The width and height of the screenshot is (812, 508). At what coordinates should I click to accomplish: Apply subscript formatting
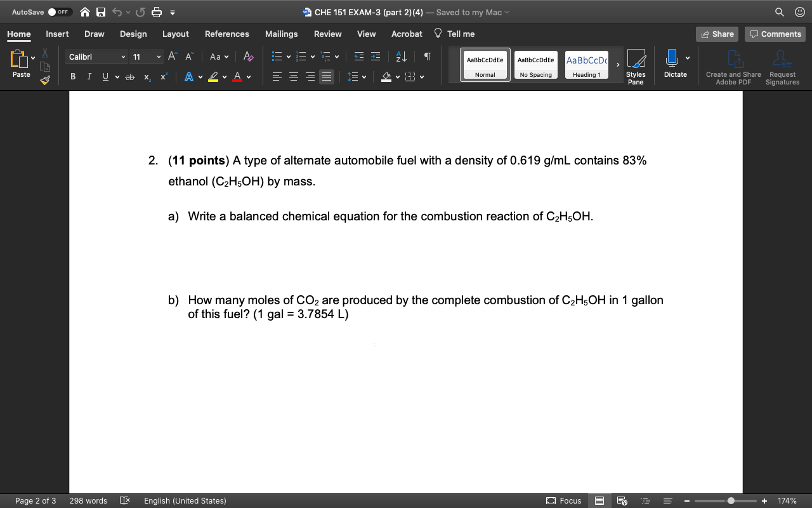pyautogui.click(x=146, y=76)
